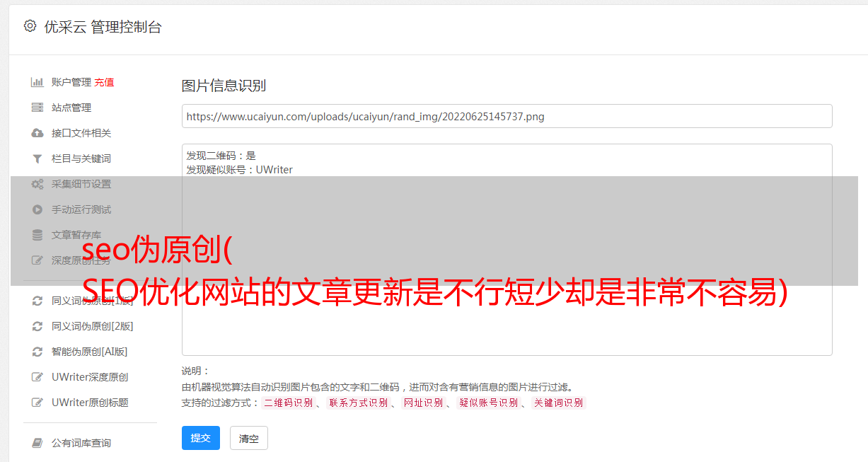Click the refresh icon for 智能伪原创[AI版]
This screenshot has width=868, height=462.
coord(37,352)
